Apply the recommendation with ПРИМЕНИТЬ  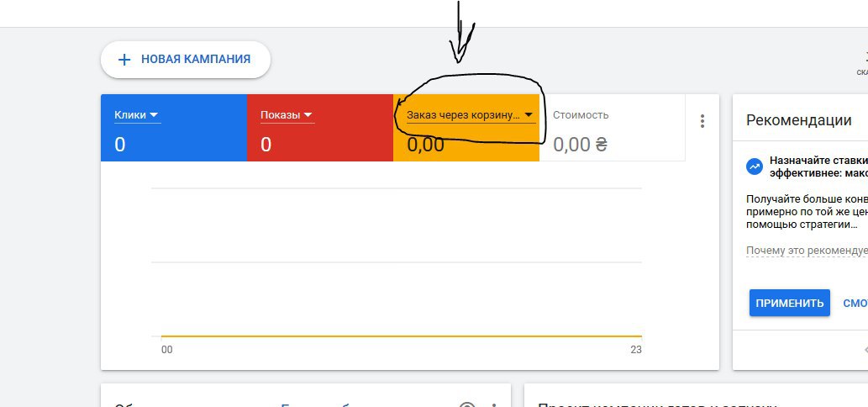(789, 303)
